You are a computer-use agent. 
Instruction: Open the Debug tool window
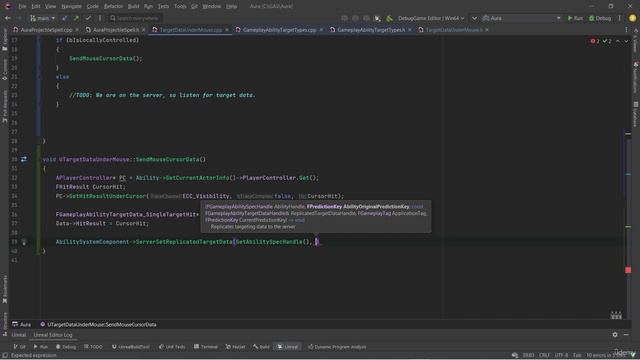tap(66, 347)
